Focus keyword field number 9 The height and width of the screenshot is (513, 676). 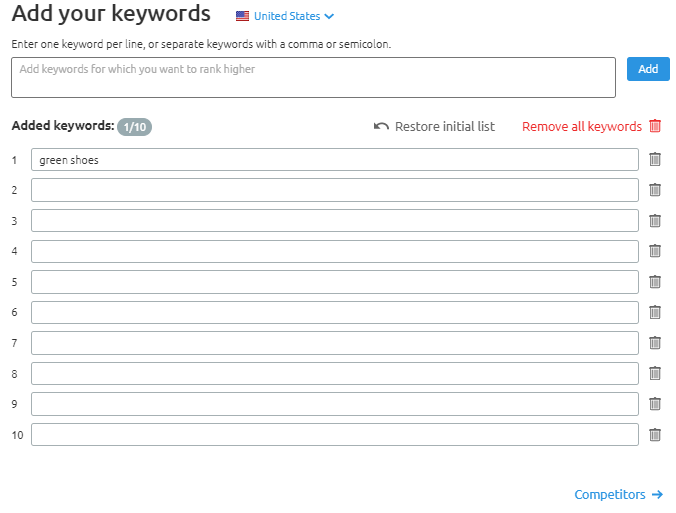click(335, 404)
